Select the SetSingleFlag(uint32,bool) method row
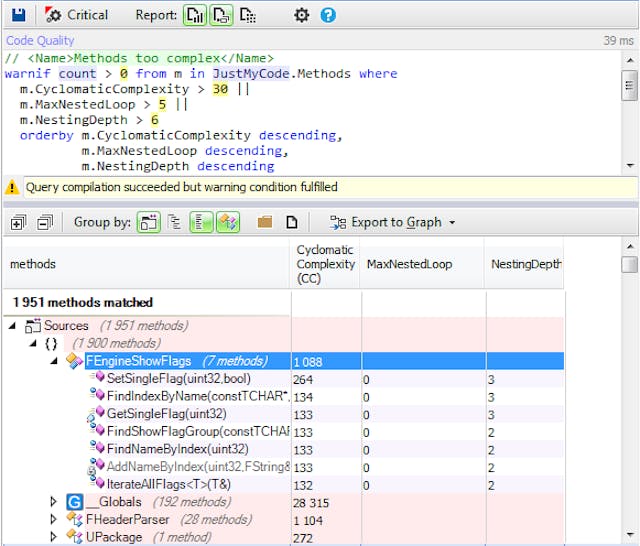The width and height of the screenshot is (640, 546). pos(178,379)
